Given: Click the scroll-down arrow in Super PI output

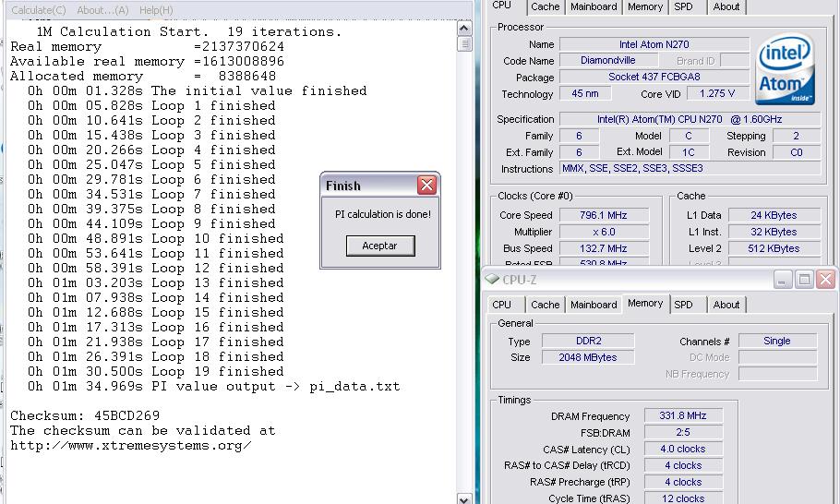Looking at the screenshot, I should pos(464,498).
